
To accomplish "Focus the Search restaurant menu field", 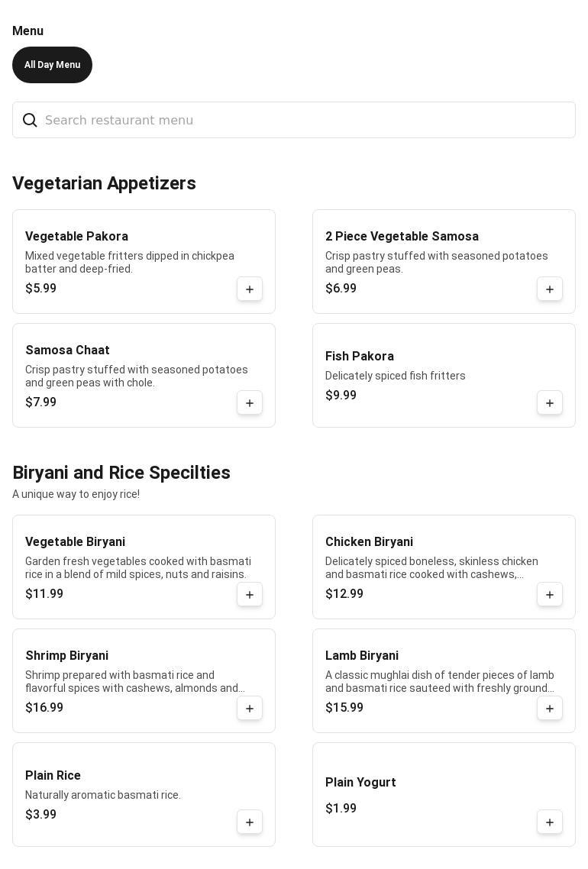I will pyautogui.click(x=305, y=121).
